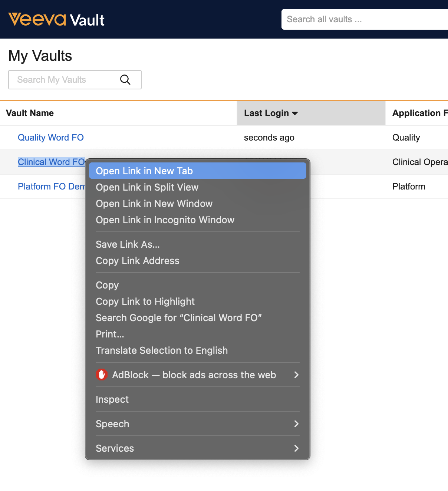Select Open Link in Split View

pos(147,187)
